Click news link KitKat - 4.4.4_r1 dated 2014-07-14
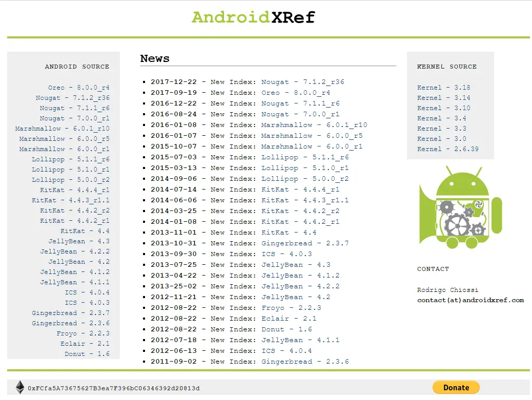This screenshot has height=400, width=532. (300, 190)
